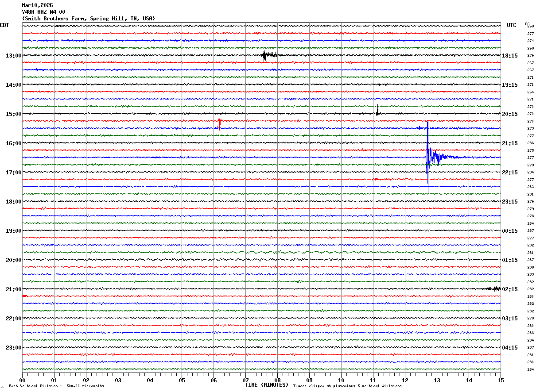Screen dimensions: 536x392
Task: Click the CDT timezone header
Action: pyautogui.click(x=5, y=25)
